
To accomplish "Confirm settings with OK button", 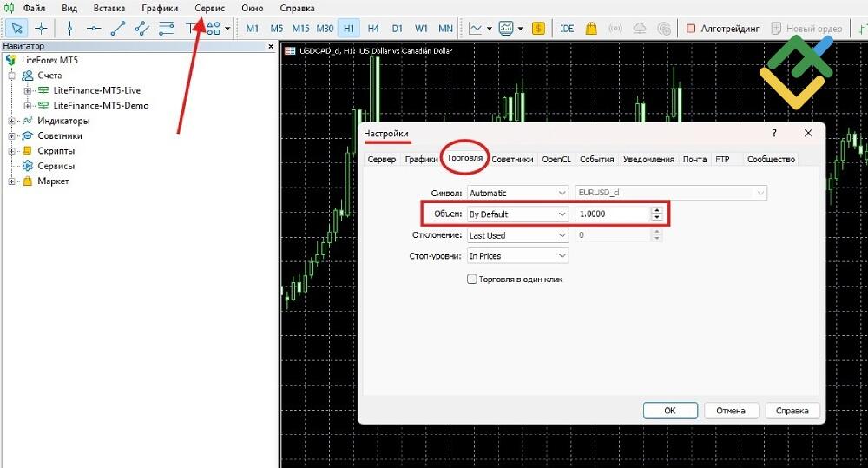I will (x=670, y=411).
